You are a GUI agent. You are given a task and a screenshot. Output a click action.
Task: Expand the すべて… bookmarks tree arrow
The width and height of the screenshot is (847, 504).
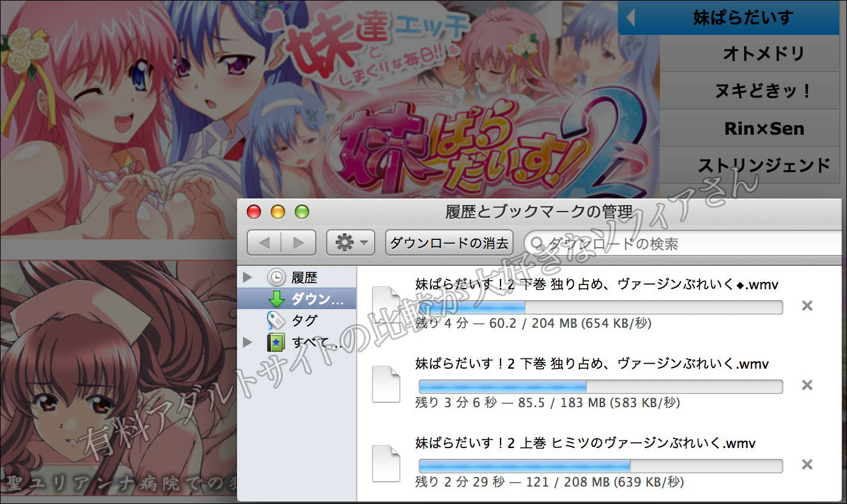[x=247, y=342]
